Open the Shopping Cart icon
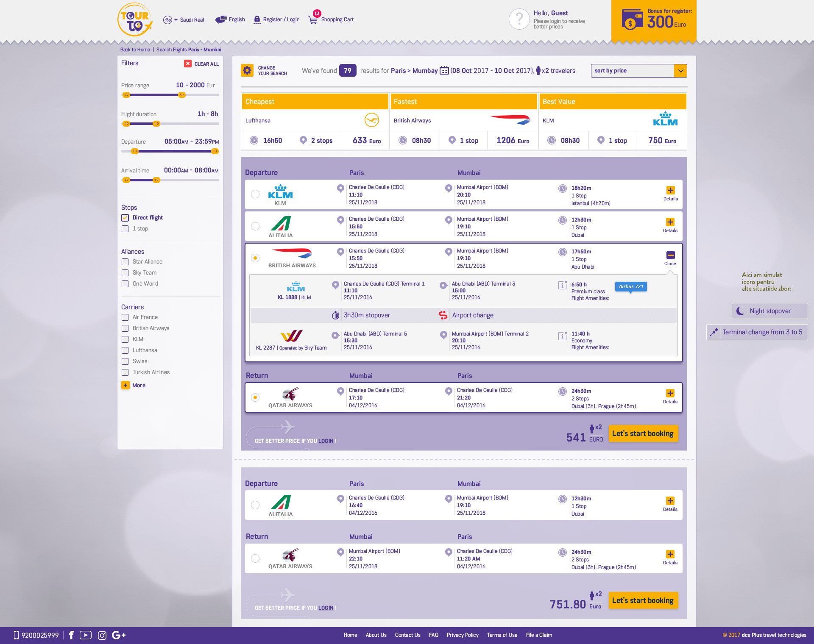 [x=313, y=19]
